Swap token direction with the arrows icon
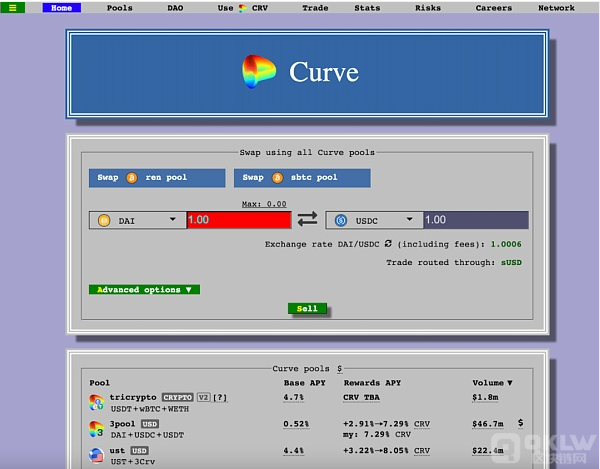Image resolution: width=600 pixels, height=469 pixels. click(308, 219)
